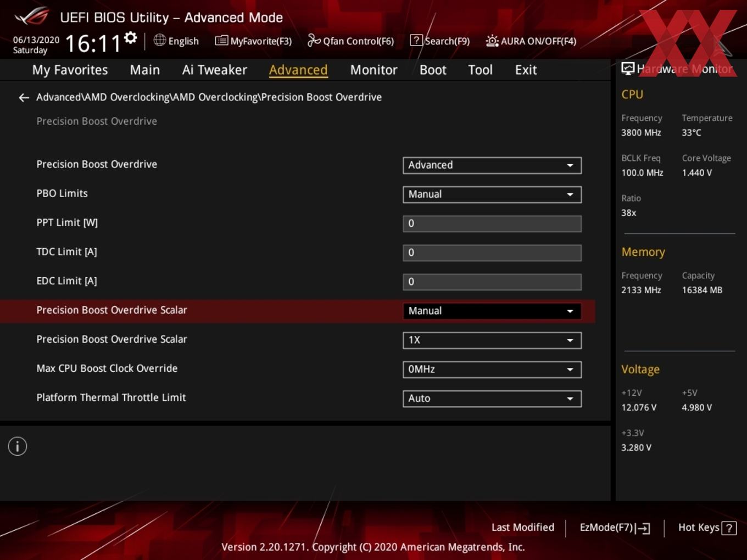Image resolution: width=747 pixels, height=560 pixels.
Task: Switch to the Main tab
Action: point(145,70)
